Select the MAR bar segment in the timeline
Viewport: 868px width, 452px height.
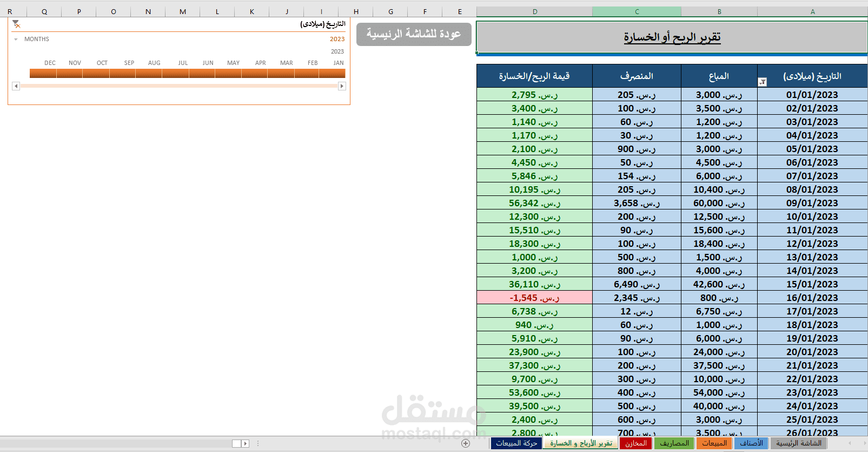(281, 74)
